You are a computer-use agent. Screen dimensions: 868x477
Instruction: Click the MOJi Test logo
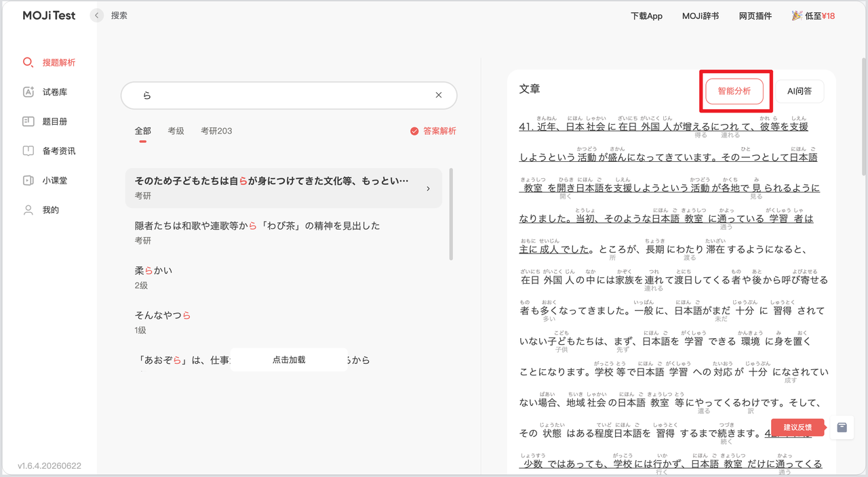(x=49, y=16)
